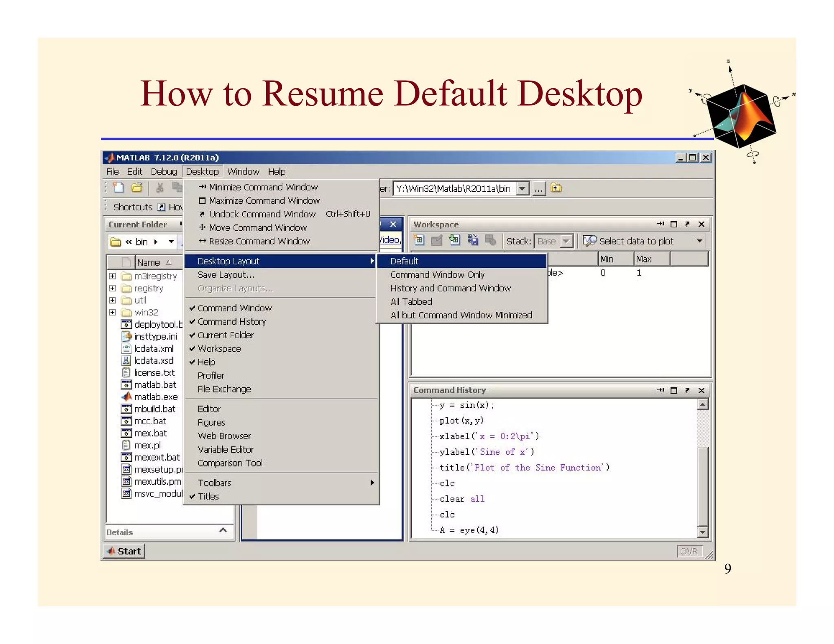This screenshot has height=644, width=834.
Task: Toggle Help checkmark in Desktop menu
Action: pyautogui.click(x=281, y=362)
